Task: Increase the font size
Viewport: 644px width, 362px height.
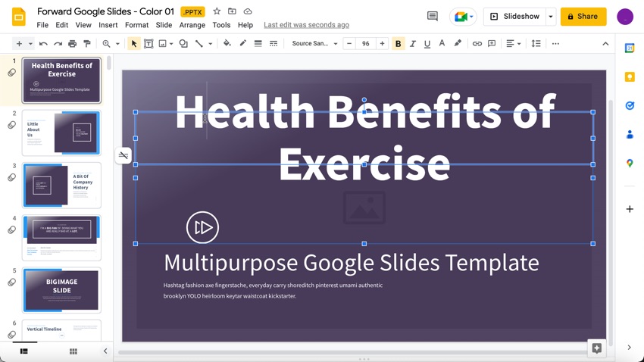Action: point(382,43)
